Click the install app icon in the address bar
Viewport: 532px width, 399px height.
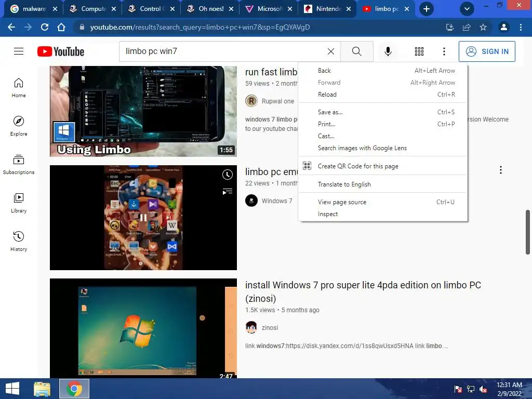[x=450, y=27]
